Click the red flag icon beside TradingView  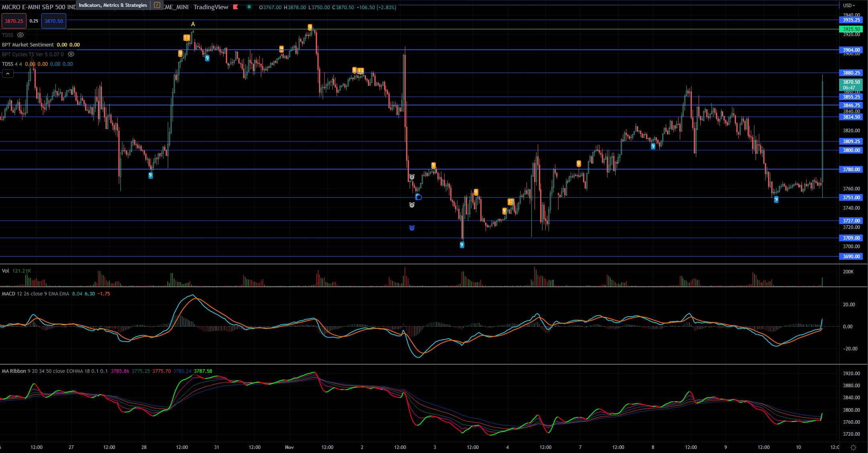click(236, 7)
